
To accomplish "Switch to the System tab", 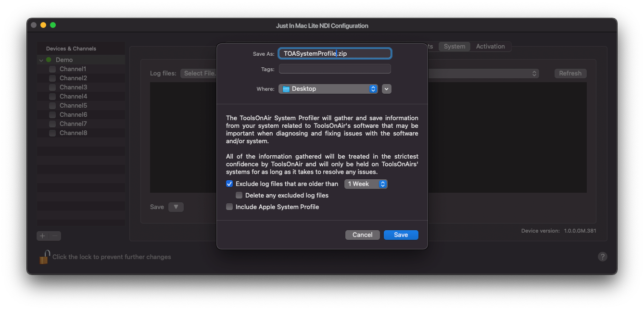I will point(455,47).
